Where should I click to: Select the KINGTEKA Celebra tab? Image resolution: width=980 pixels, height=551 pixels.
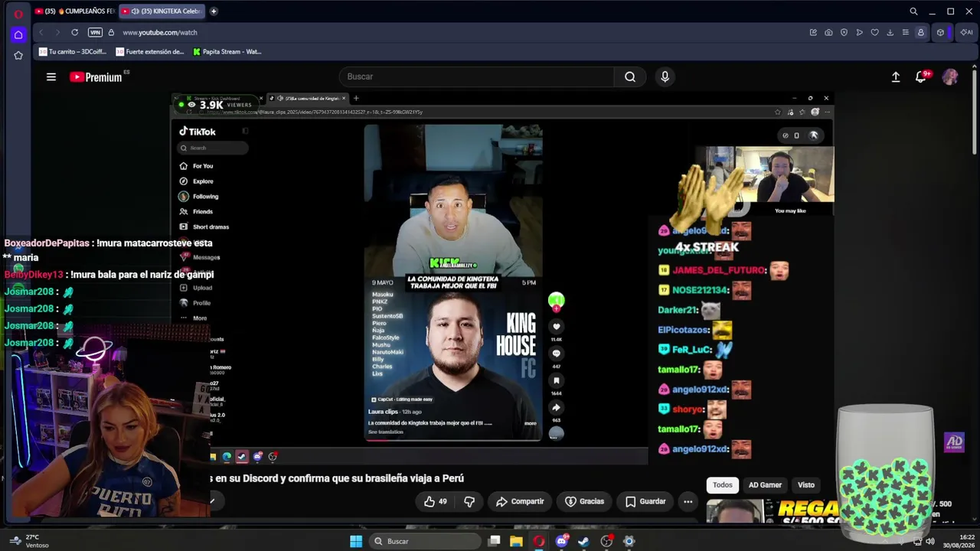click(162, 11)
